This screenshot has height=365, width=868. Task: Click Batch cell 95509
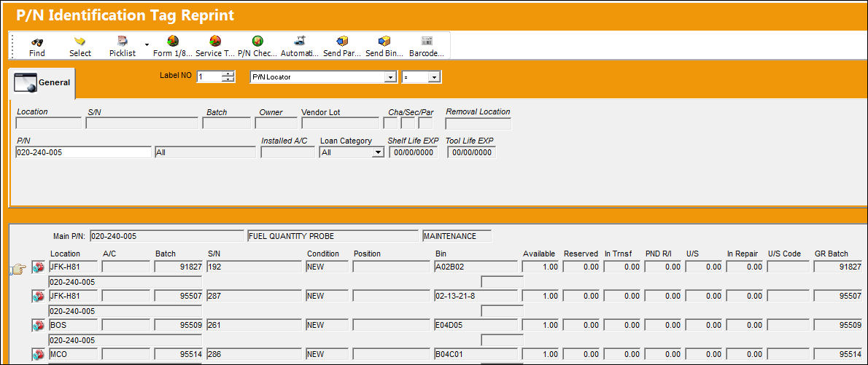[179, 325]
